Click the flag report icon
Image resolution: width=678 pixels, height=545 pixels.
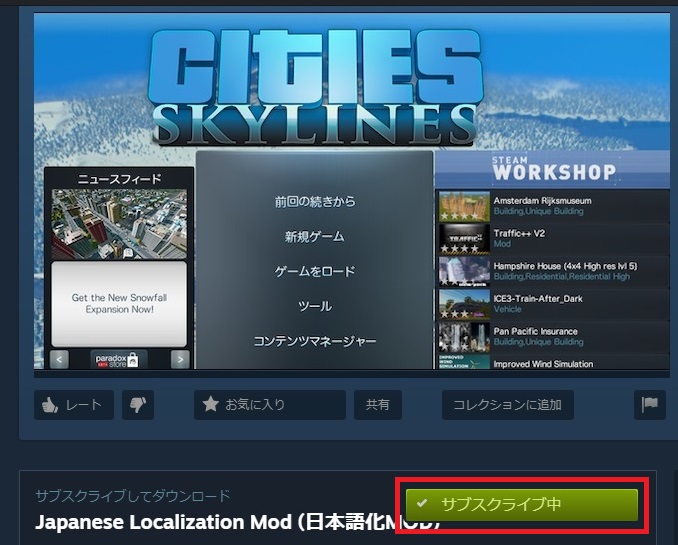650,405
